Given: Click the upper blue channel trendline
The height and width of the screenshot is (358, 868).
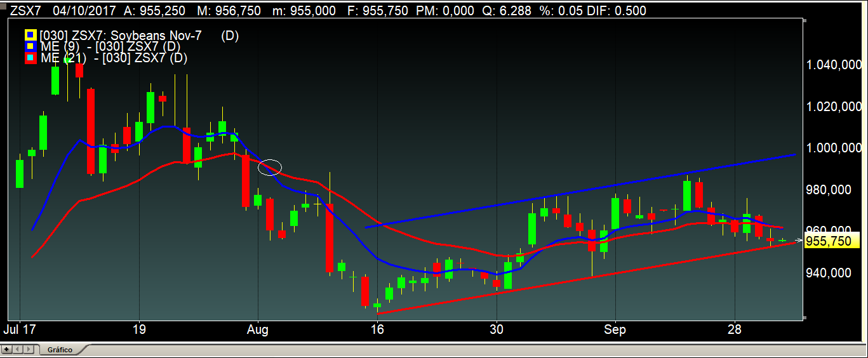Looking at the screenshot, I should (580, 190).
